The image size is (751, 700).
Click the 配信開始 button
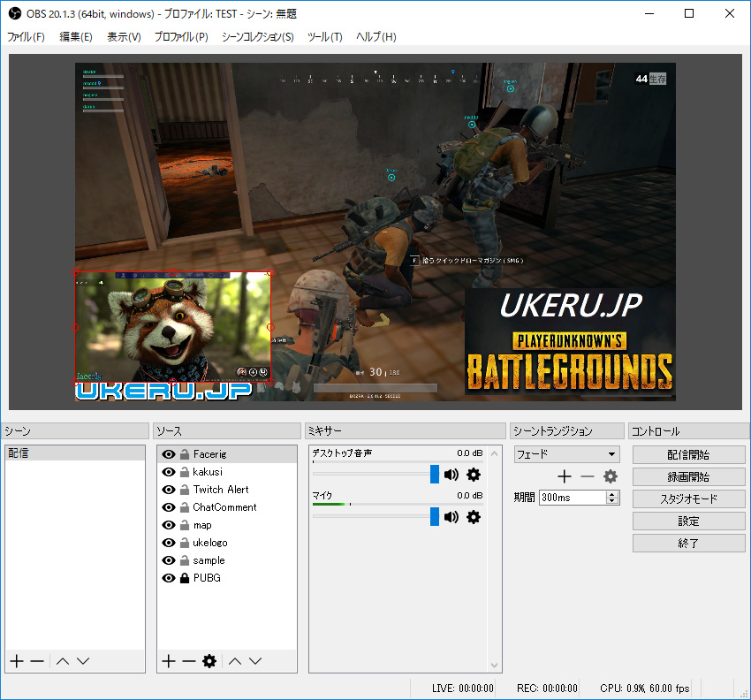pos(688,454)
